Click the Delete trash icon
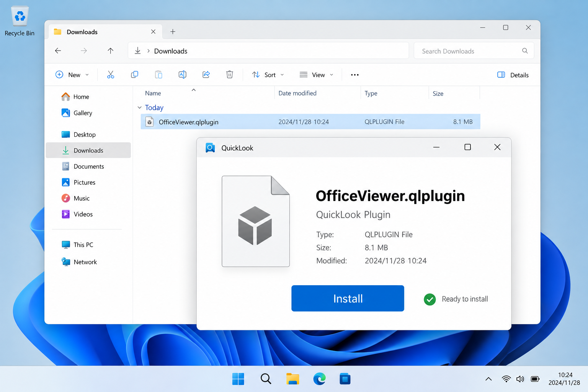This screenshot has height=392, width=588. 230,75
